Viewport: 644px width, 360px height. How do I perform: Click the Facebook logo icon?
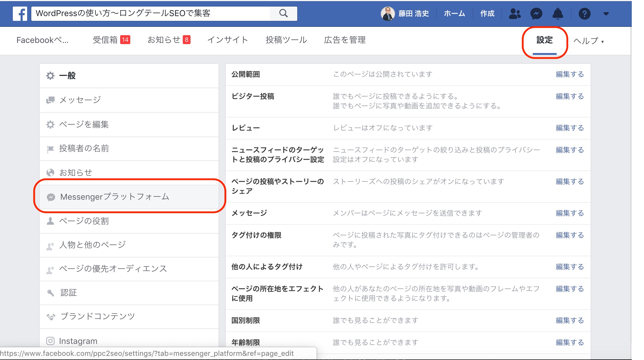20,14
